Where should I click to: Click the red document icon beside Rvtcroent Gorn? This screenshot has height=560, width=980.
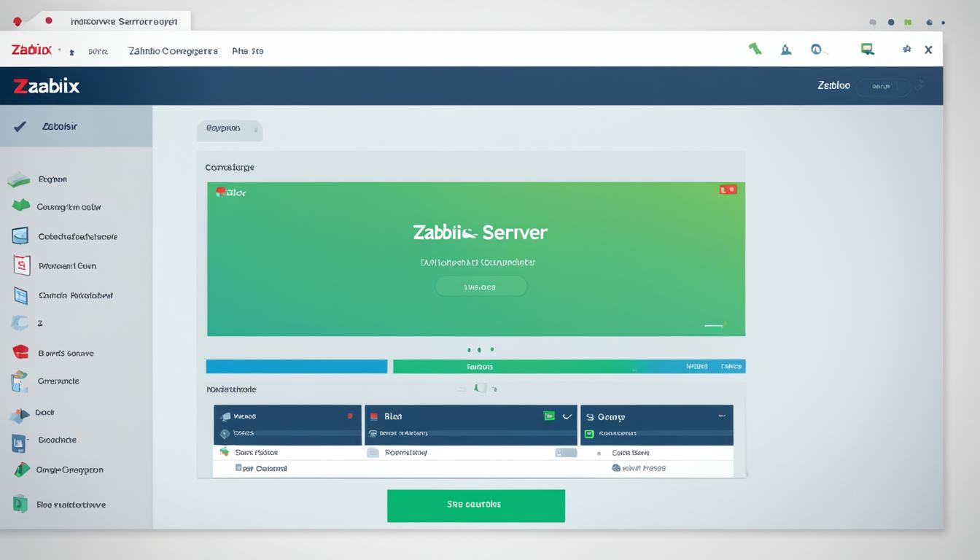(x=22, y=265)
